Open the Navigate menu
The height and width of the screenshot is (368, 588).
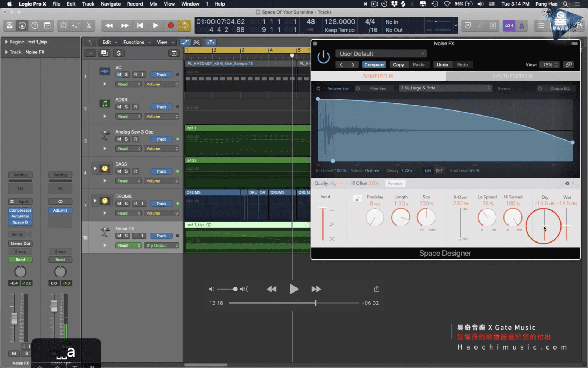coord(111,4)
